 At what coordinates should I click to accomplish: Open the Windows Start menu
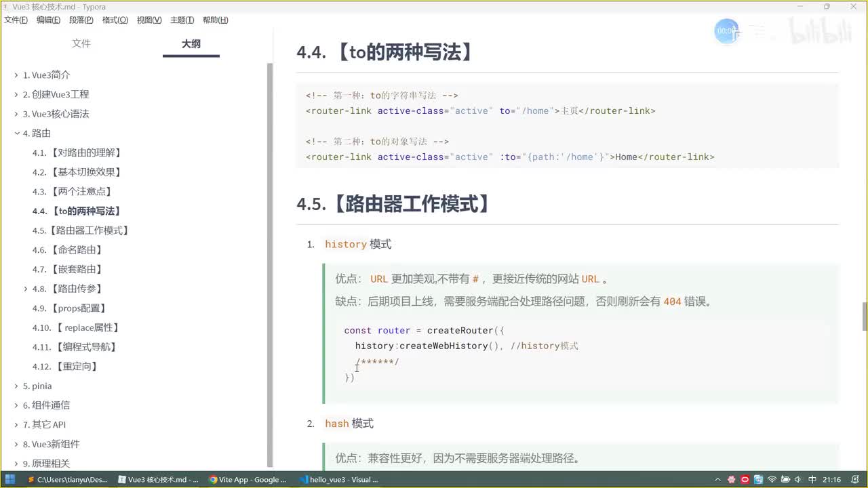click(10, 479)
